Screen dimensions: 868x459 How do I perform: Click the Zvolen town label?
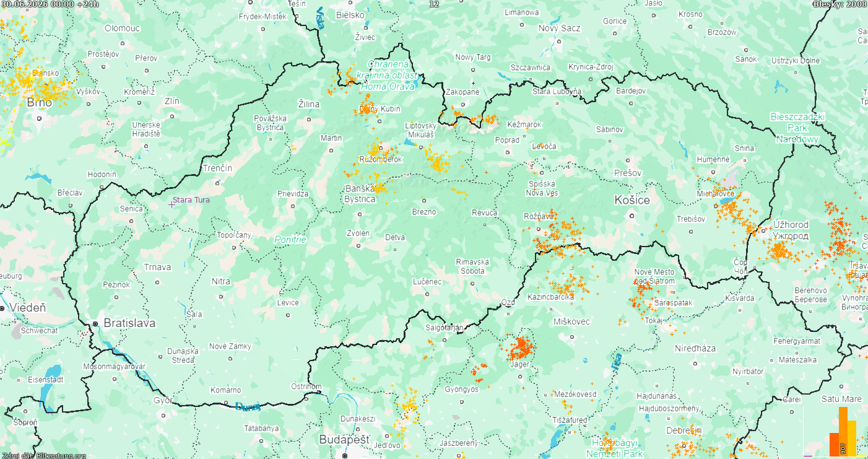(358, 234)
